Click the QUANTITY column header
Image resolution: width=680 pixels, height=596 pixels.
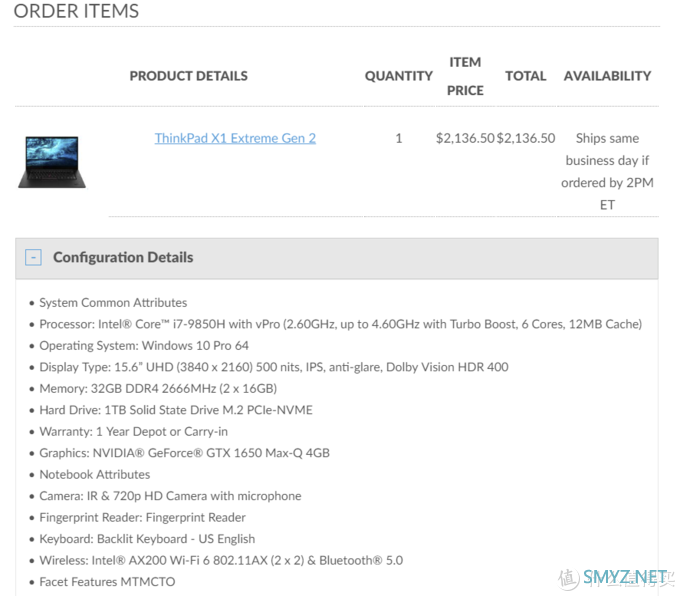point(399,76)
